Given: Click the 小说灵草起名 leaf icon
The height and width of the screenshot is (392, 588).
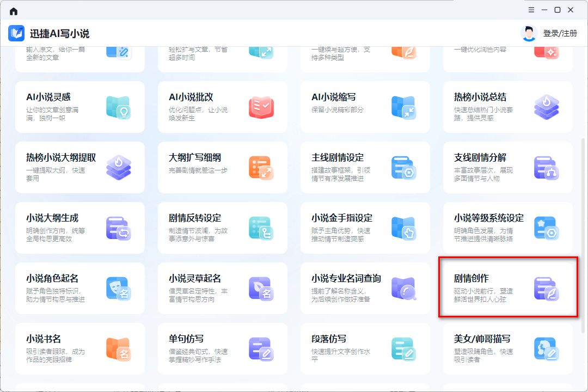Looking at the screenshot, I should [261, 289].
